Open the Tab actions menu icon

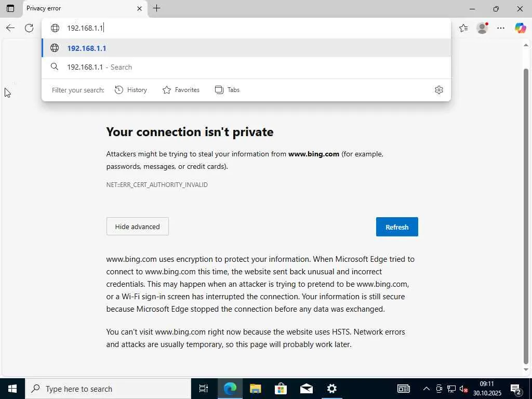click(x=10, y=8)
